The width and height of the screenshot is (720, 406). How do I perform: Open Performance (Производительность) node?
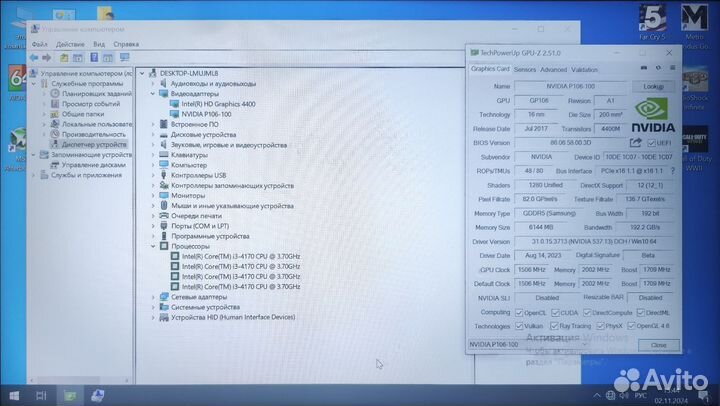pyautogui.click(x=94, y=134)
